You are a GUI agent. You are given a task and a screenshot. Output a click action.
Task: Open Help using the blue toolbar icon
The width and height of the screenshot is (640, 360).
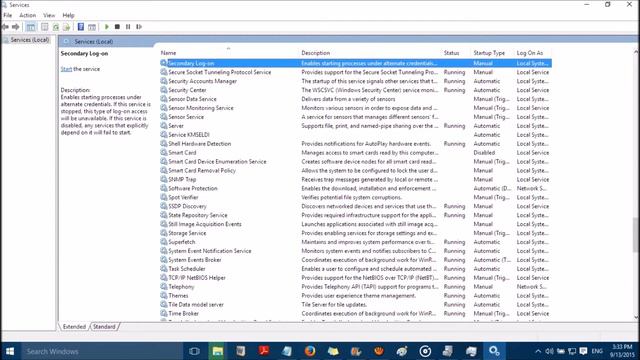click(x=81, y=27)
